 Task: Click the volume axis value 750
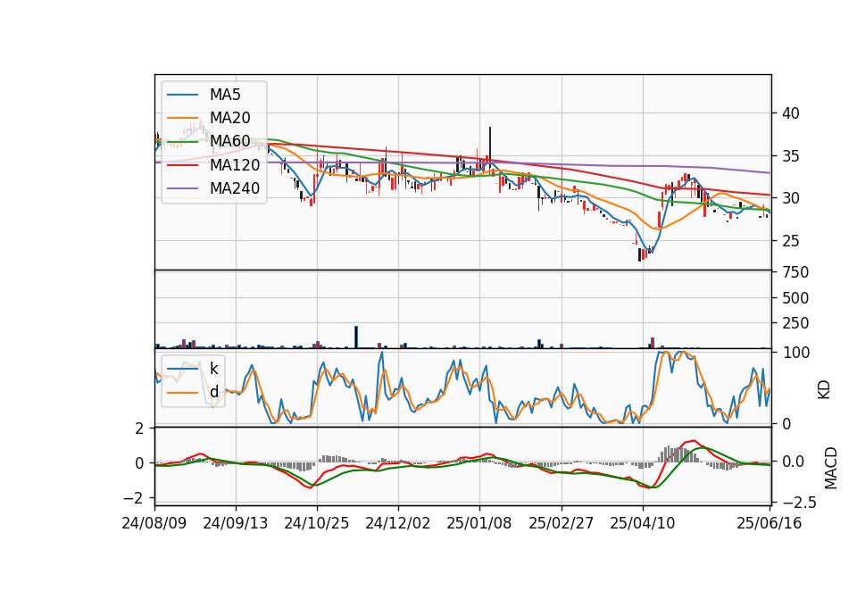795,272
